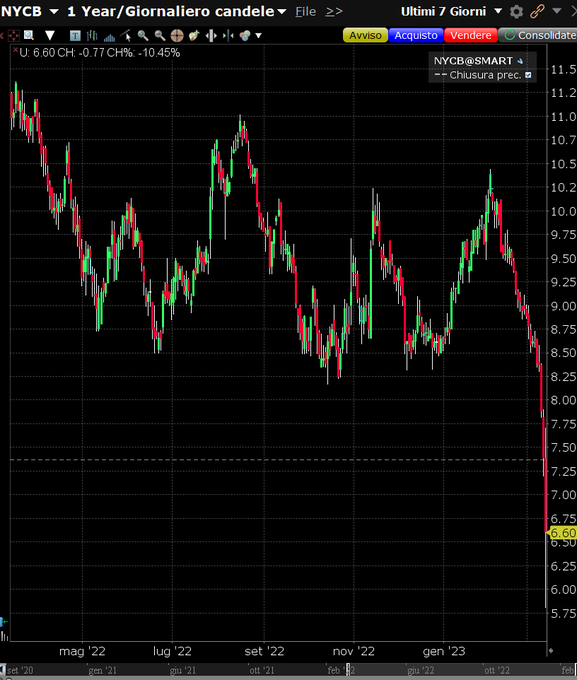Click the Consolidate refresh button

click(x=538, y=35)
